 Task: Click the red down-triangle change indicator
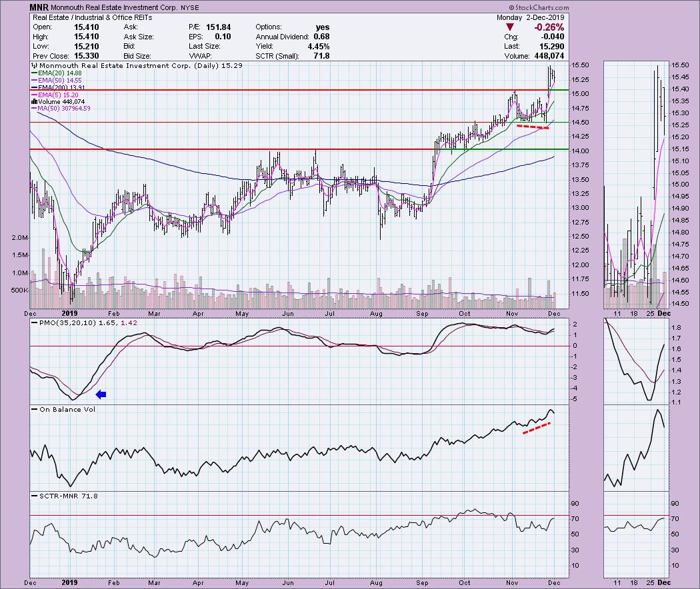(510, 27)
